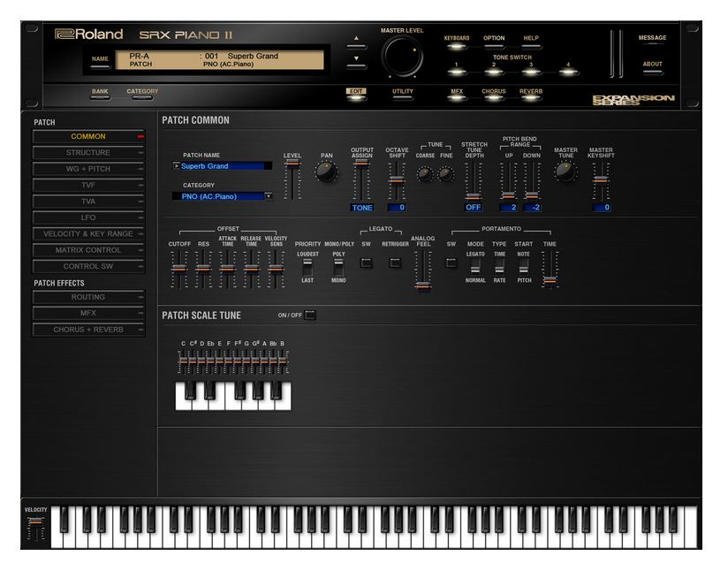728x571 pixels.
Task: Toggle Patch Scale Tune On/Off
Action: [310, 315]
